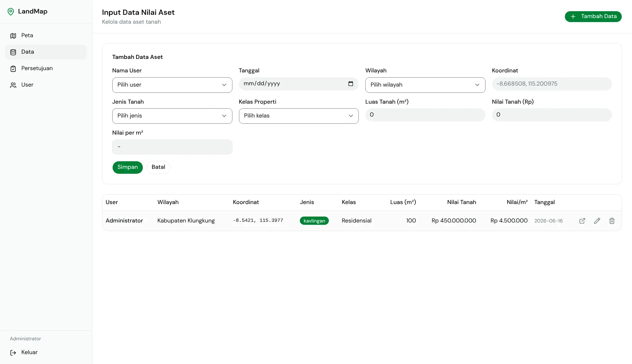Open the Administrator row in external view
The height and width of the screenshot is (364, 632).
pos(582,221)
